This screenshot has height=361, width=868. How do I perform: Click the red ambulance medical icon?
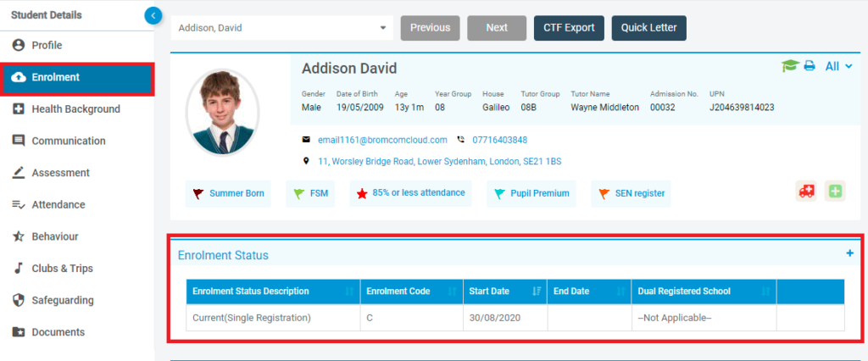click(806, 191)
